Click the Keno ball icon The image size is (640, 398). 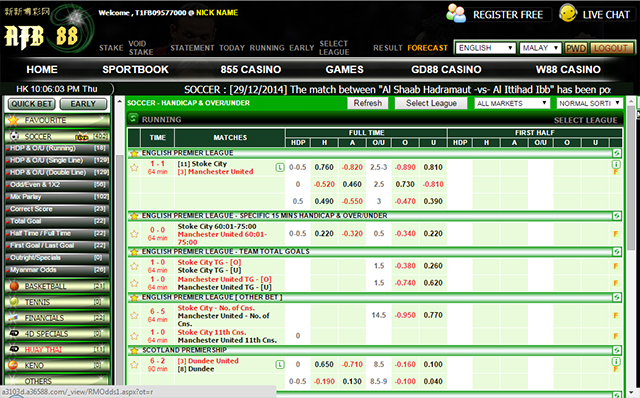click(x=13, y=365)
